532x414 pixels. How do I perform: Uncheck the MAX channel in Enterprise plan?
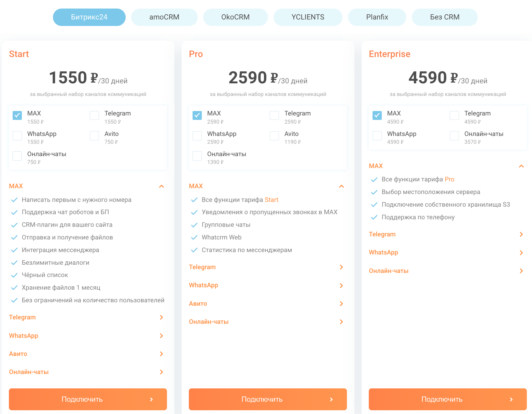coord(377,115)
